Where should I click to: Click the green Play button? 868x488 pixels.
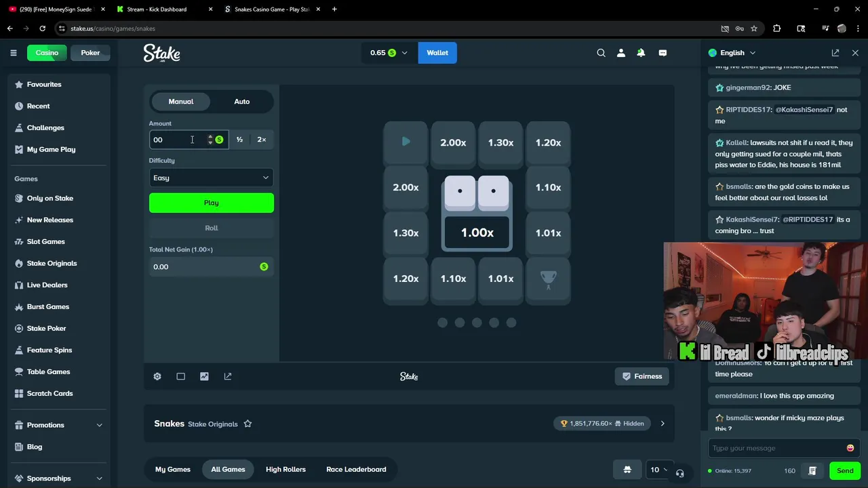coord(212,203)
